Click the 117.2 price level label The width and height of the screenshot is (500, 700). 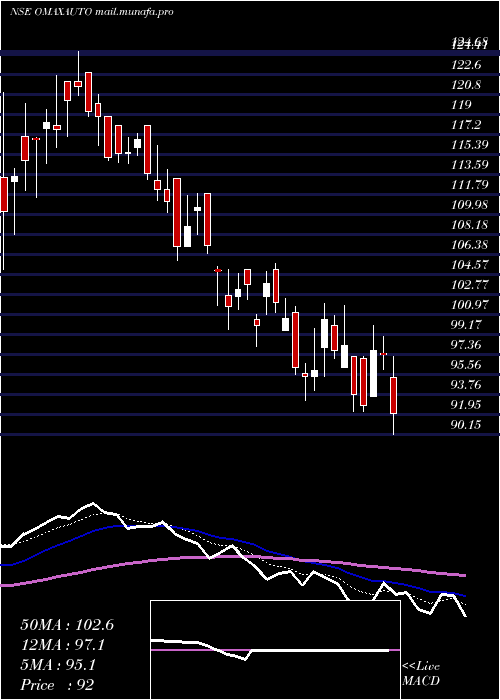coord(466,125)
